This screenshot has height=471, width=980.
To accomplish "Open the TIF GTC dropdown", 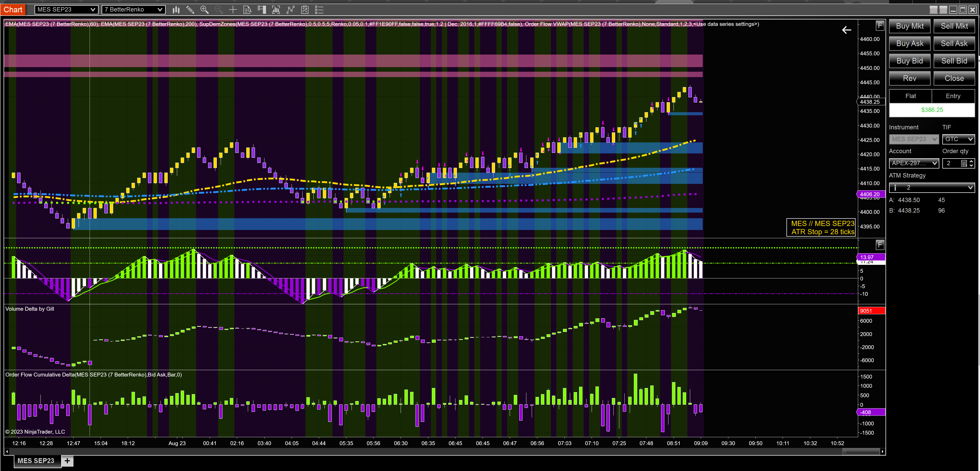I will pos(958,139).
